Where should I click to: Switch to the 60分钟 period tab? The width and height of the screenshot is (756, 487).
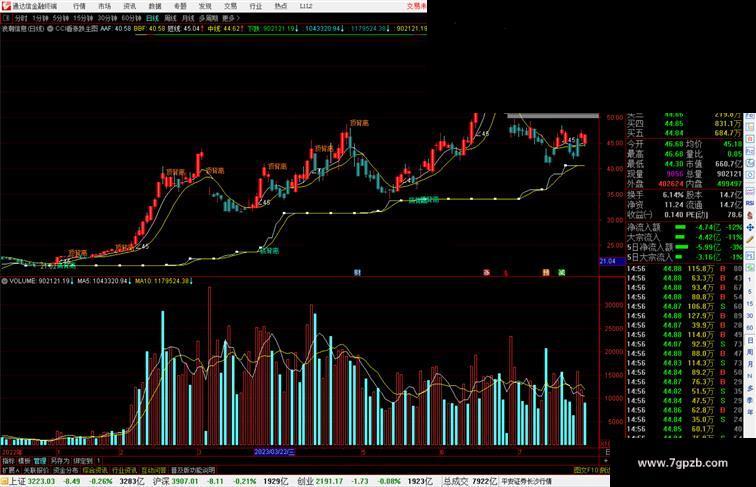point(131,18)
